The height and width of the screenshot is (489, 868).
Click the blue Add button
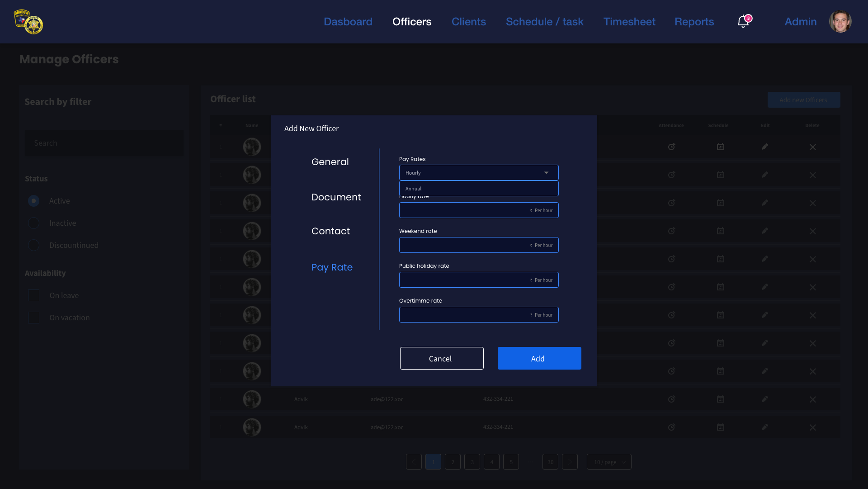point(539,358)
